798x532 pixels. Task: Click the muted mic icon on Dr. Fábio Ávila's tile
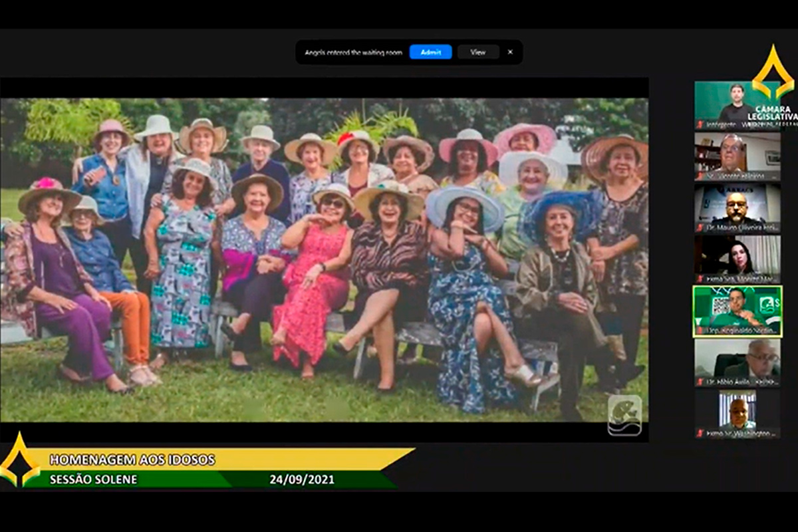click(700, 382)
